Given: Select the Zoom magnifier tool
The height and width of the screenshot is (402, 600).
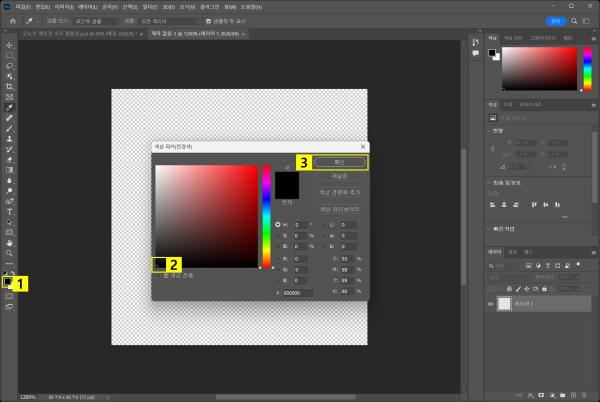Looking at the screenshot, I should [9, 252].
